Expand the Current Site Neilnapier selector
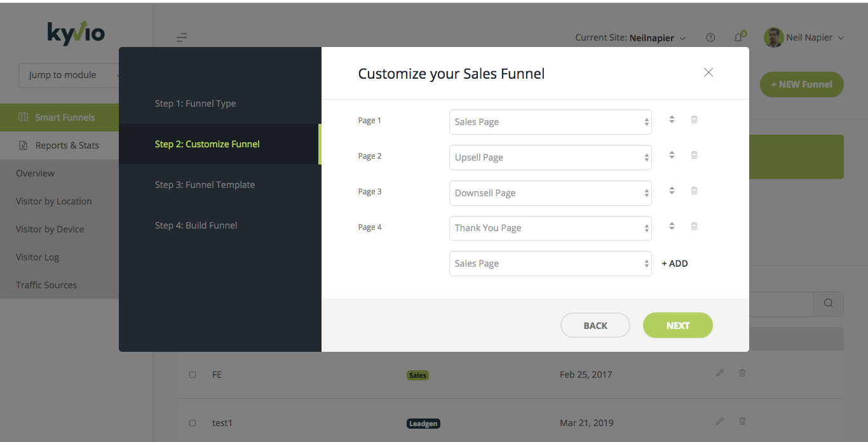This screenshot has height=442, width=868. tap(630, 37)
